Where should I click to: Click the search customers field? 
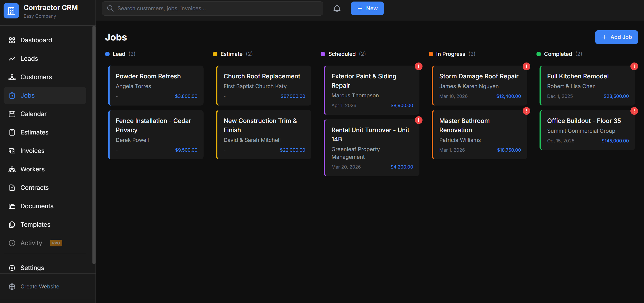click(x=212, y=8)
